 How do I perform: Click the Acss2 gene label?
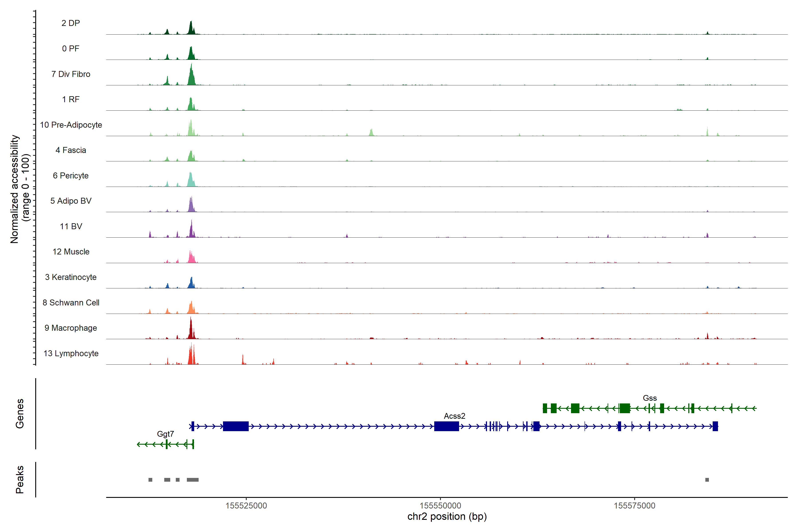(454, 416)
